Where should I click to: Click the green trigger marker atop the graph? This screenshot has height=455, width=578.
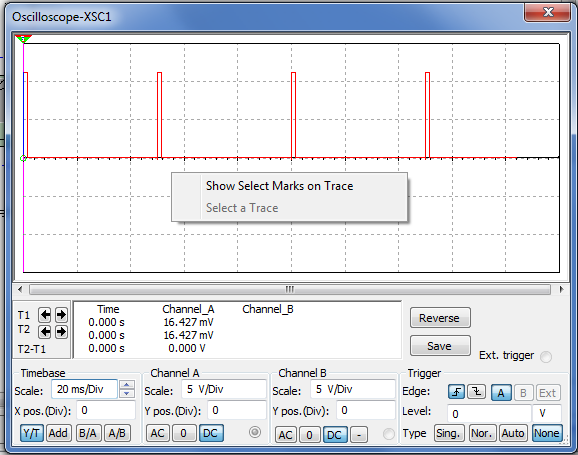click(x=23, y=39)
